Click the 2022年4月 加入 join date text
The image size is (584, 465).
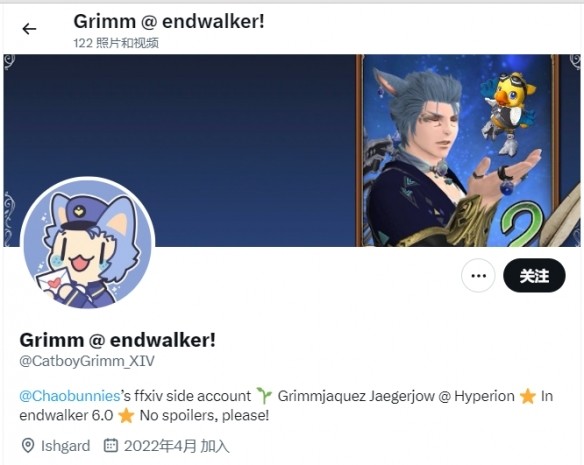(x=176, y=446)
